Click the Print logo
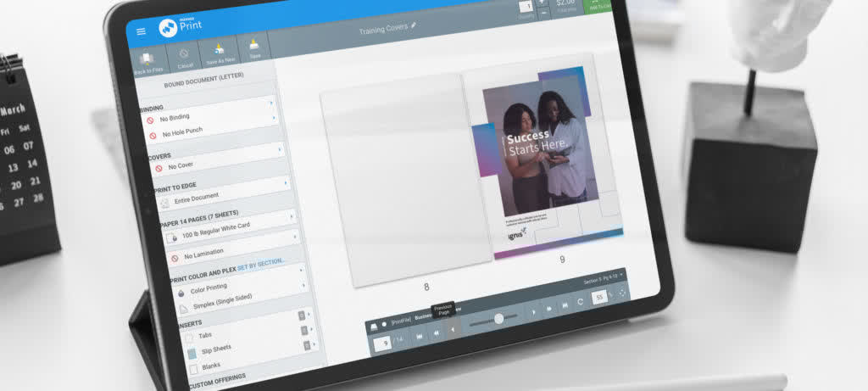Viewport: 868px width, 391px height. coord(181,26)
